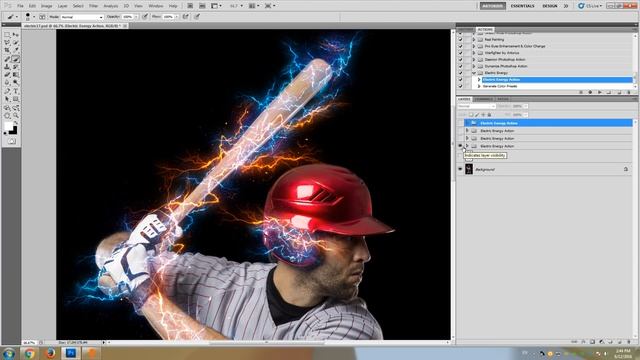Toggle Pro Eyes Enhancement & Color Change checkbox

[460, 46]
